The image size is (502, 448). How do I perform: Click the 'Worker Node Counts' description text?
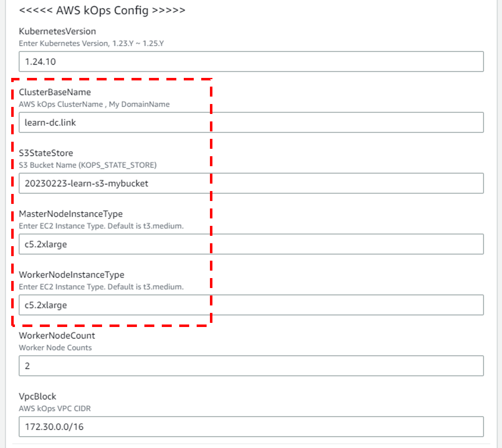tap(55, 348)
